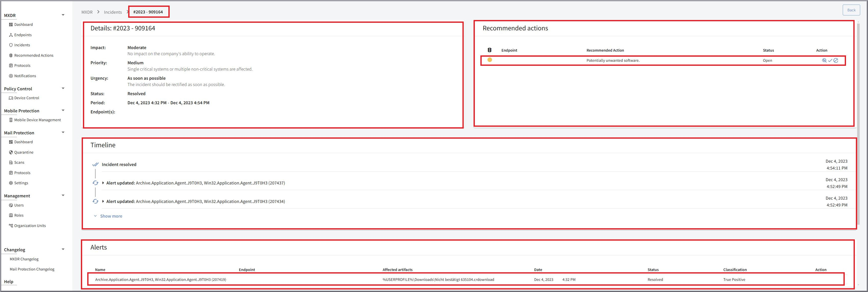Click the MXDR breadcrumb link
The height and width of the screenshot is (292, 868).
pos(87,12)
